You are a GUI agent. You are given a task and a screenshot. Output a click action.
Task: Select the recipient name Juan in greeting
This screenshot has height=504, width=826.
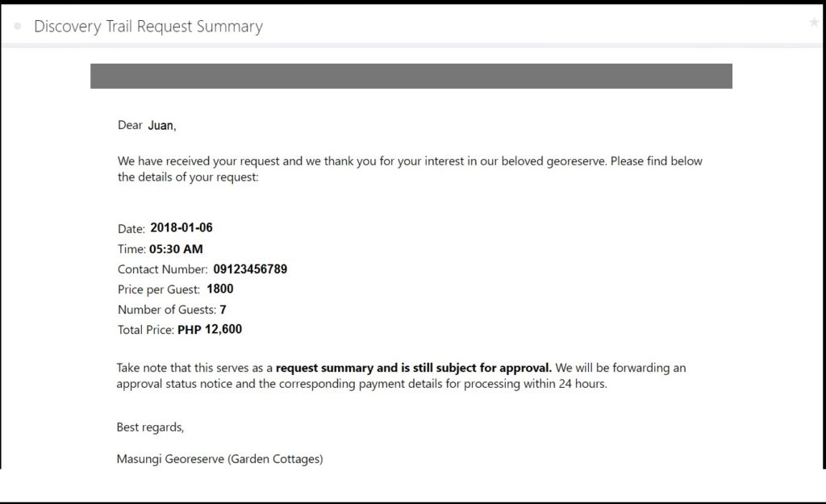pos(161,125)
